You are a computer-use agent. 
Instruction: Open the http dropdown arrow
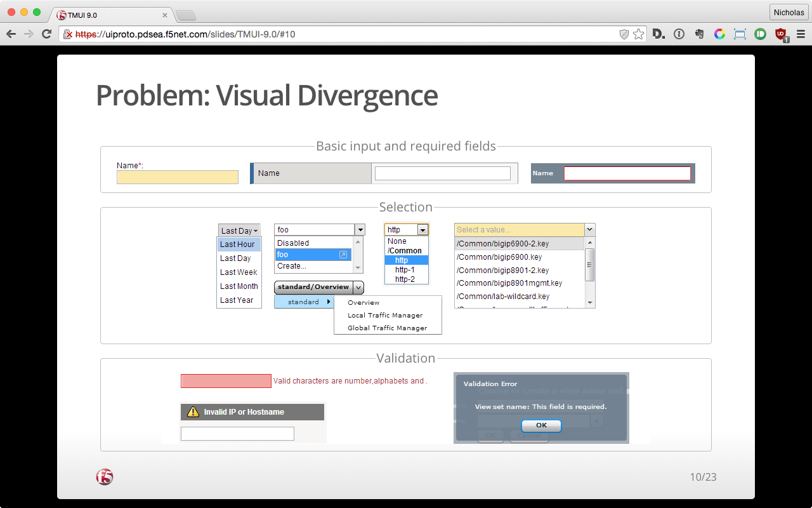click(422, 230)
